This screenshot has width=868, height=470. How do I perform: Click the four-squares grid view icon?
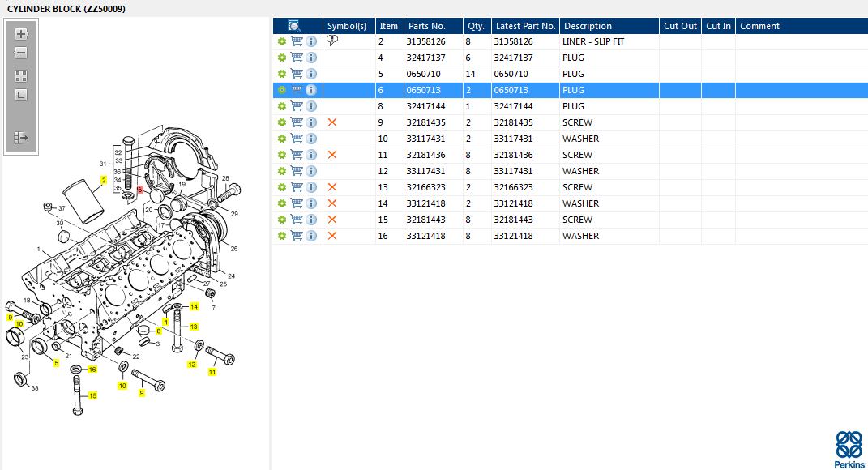coord(21,75)
